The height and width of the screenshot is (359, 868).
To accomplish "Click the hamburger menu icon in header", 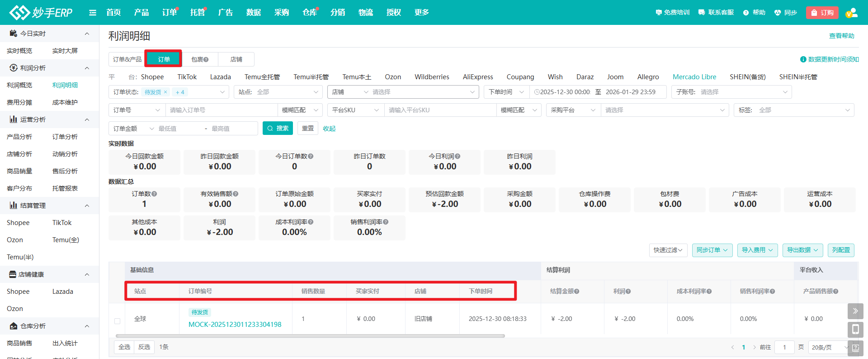I will click(x=93, y=13).
